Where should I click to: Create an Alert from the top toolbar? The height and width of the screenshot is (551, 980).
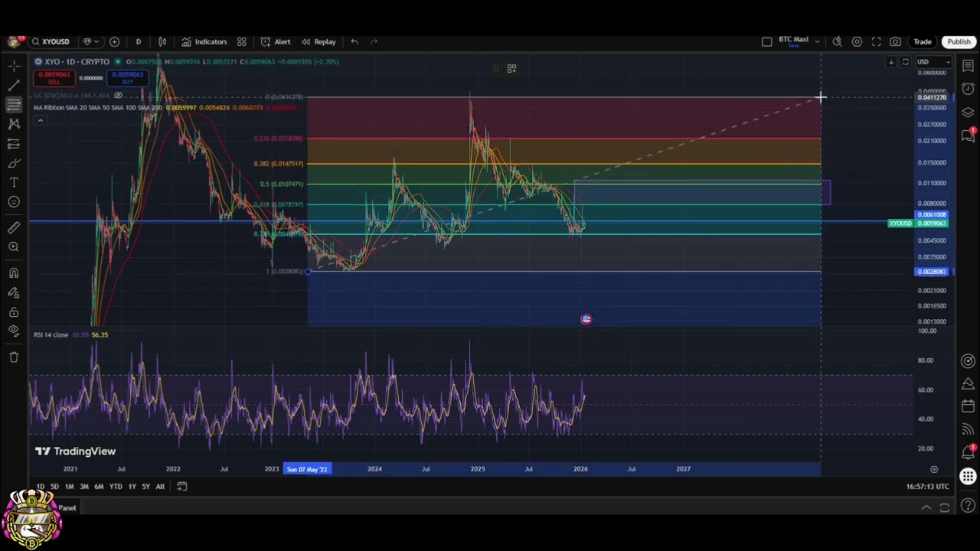click(x=275, y=41)
